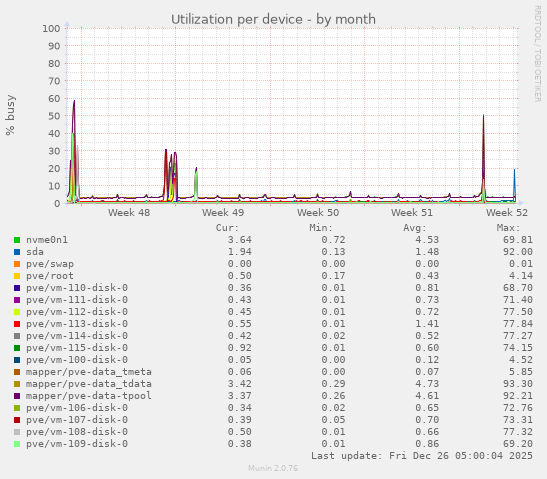Viewport: 547px width, 479px height.
Task: Click the mapper/pve-data_tmeta brown swatch
Action: tap(17, 372)
